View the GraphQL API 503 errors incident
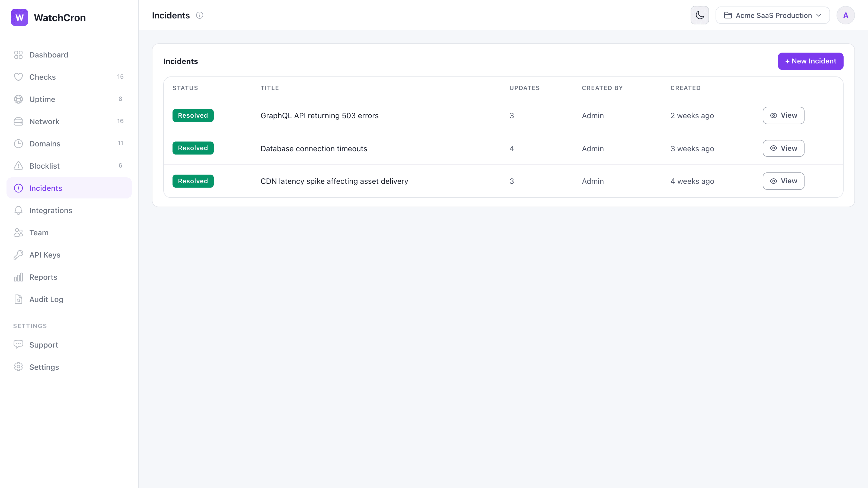 click(x=783, y=115)
